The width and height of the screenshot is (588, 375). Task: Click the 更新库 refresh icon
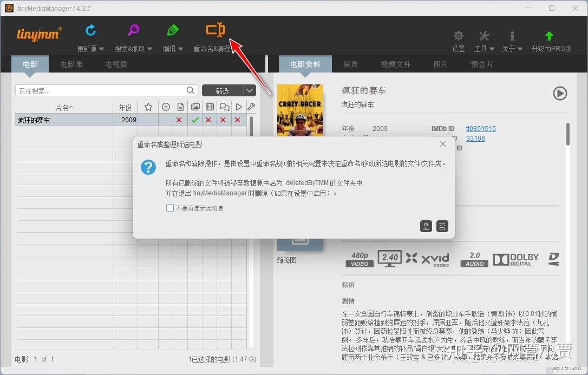point(90,31)
